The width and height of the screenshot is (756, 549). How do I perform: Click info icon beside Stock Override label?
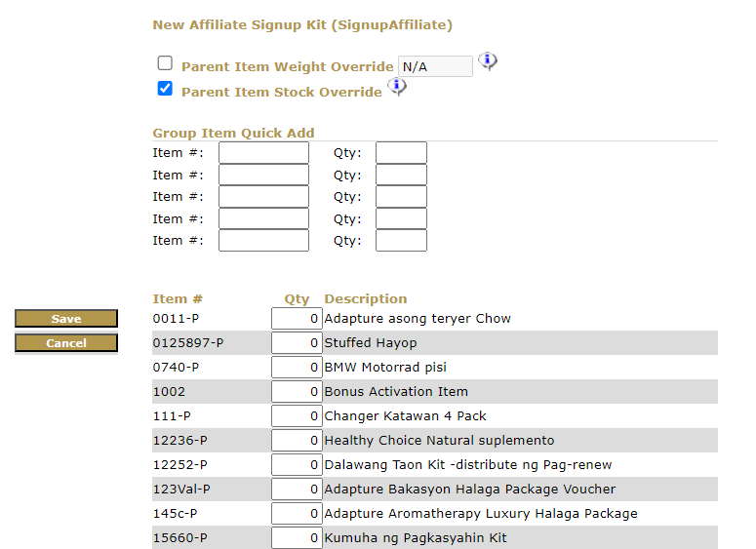tap(397, 87)
